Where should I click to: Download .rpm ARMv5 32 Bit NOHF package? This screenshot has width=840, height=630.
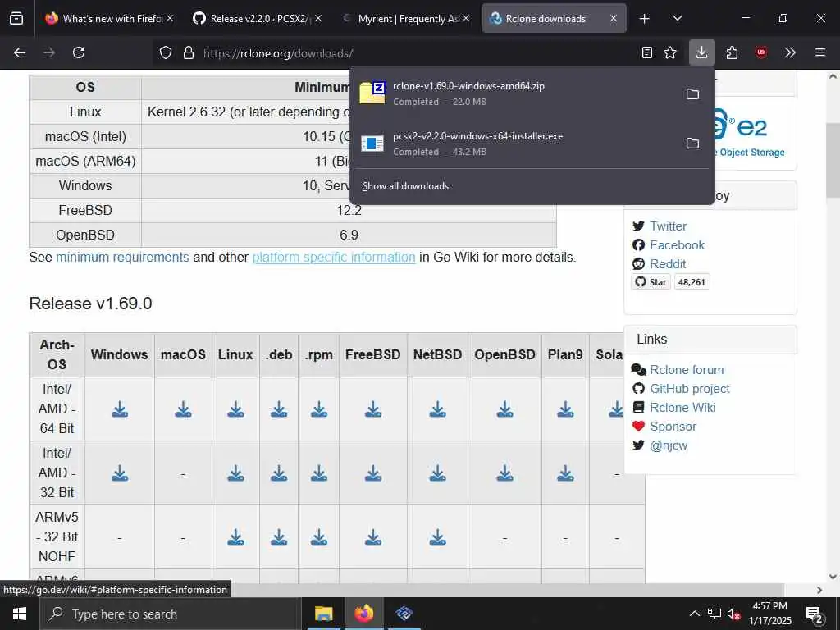(x=319, y=536)
